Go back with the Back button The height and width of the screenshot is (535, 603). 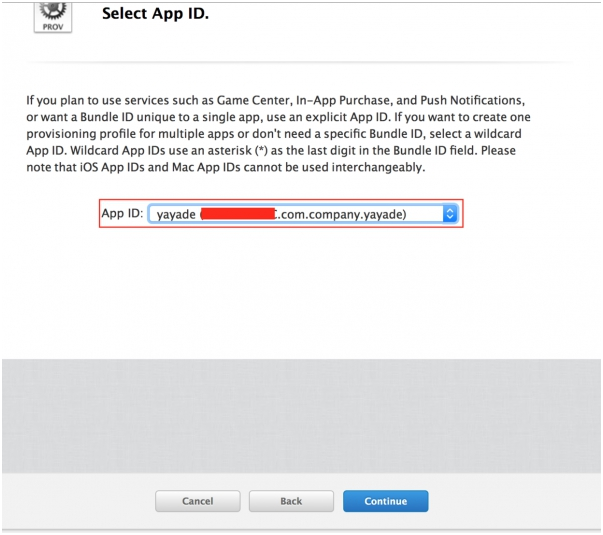290,501
